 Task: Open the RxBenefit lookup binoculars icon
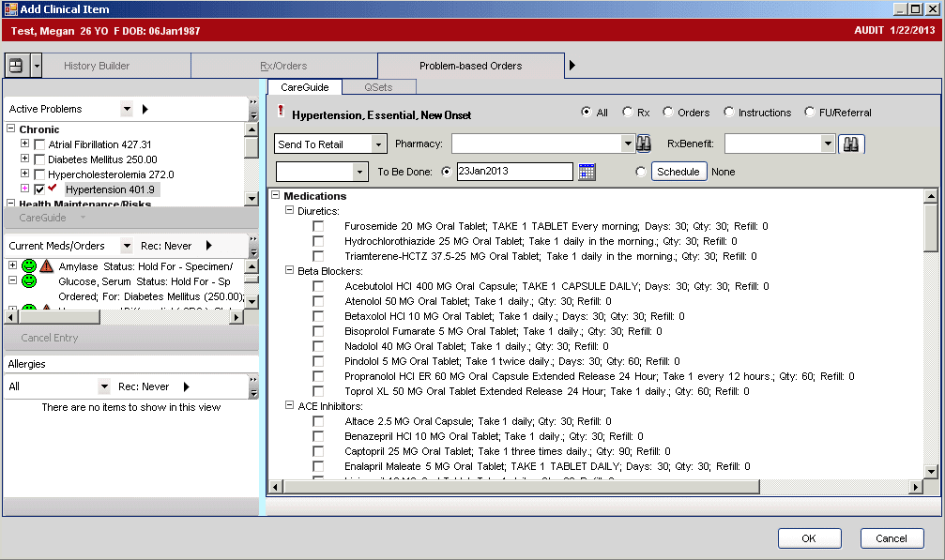(850, 144)
